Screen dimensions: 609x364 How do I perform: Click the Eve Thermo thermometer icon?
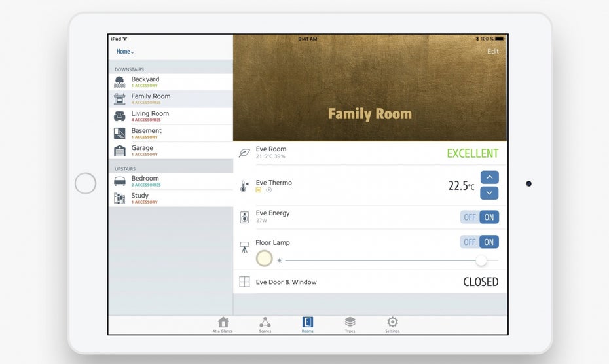tap(244, 186)
